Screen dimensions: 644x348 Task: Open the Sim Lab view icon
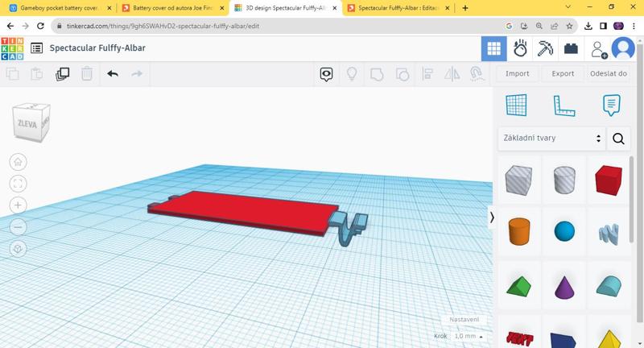click(x=520, y=48)
